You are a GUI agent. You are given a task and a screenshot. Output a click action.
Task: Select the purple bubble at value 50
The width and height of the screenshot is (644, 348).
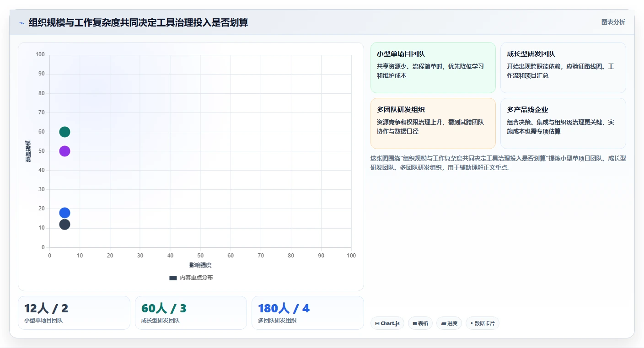(x=64, y=151)
